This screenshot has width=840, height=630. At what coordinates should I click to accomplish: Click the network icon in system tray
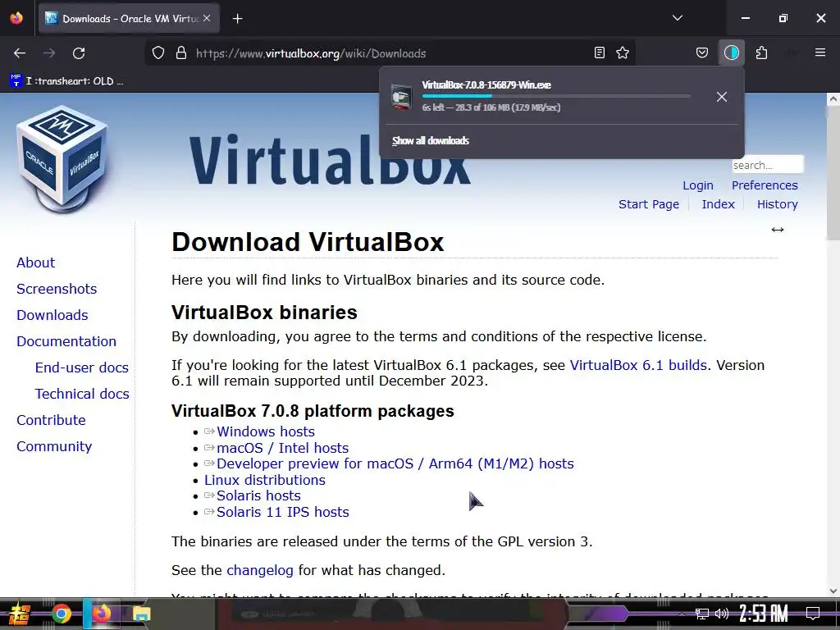click(x=702, y=614)
